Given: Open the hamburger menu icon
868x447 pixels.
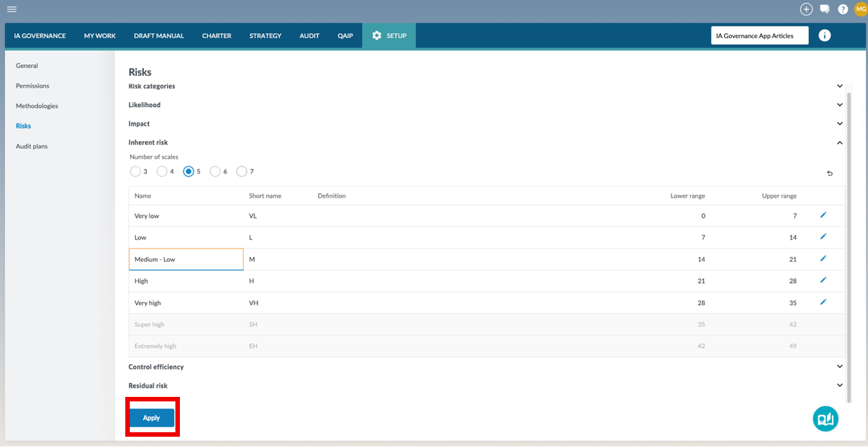Looking at the screenshot, I should click(12, 9).
